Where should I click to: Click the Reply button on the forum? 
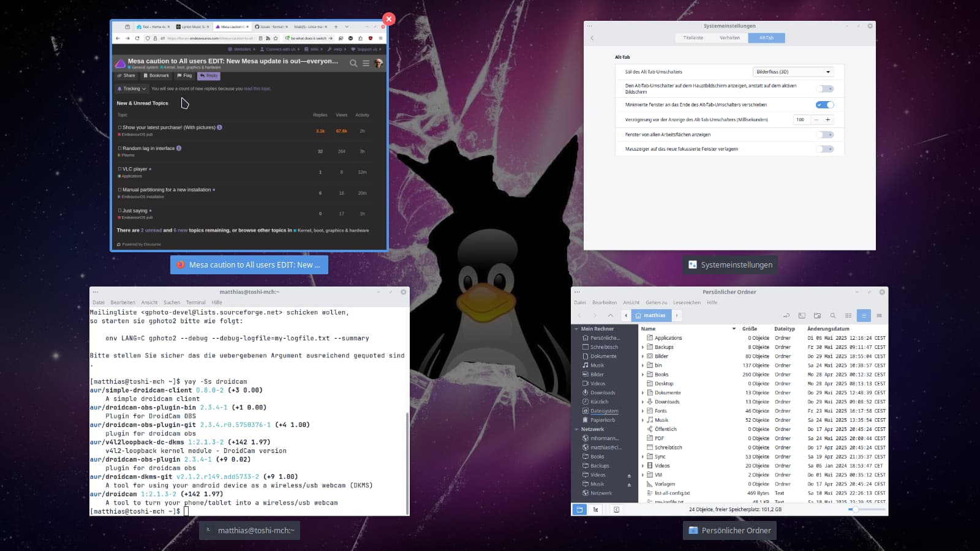point(209,76)
